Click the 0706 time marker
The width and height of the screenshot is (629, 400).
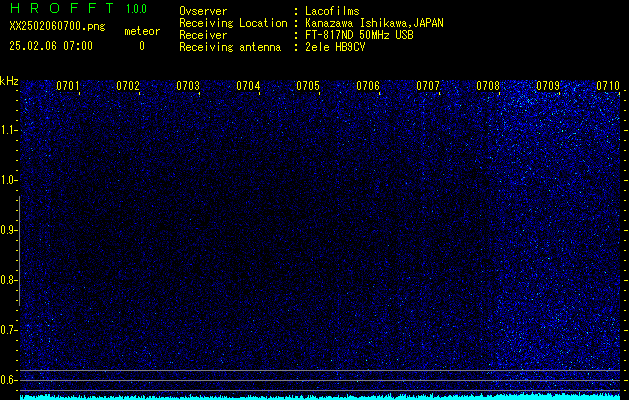point(368,86)
